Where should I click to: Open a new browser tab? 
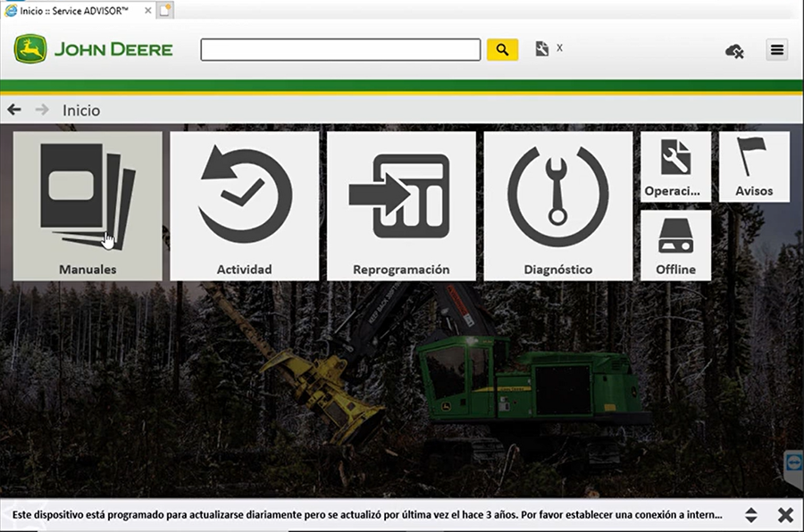coord(165,10)
